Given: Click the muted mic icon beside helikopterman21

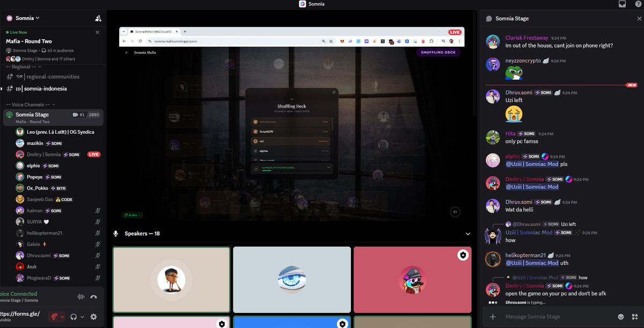Looking at the screenshot, I should 98,233.
